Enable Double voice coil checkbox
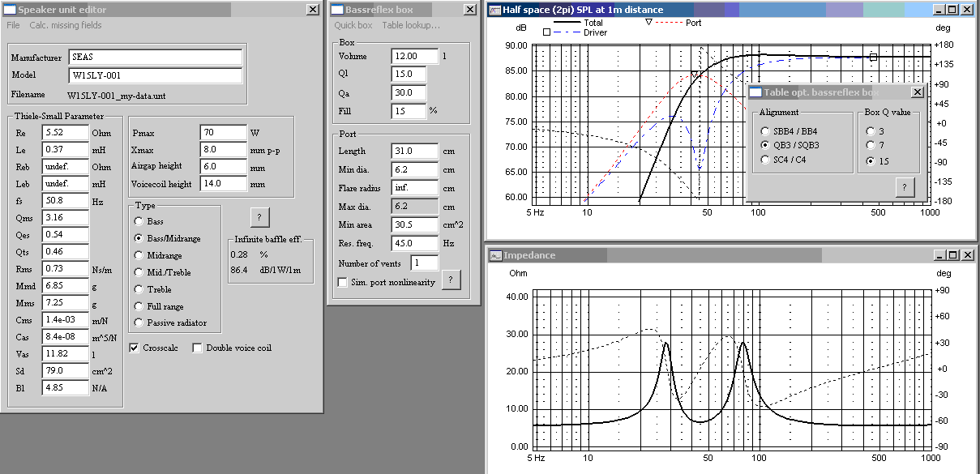The height and width of the screenshot is (474, 980). point(197,348)
